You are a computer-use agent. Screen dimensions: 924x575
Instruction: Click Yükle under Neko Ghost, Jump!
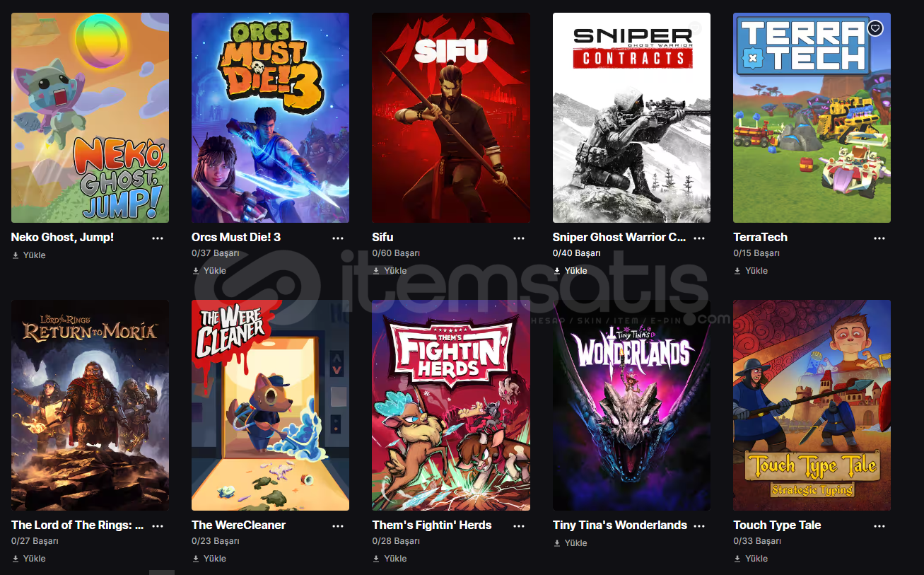coord(28,255)
